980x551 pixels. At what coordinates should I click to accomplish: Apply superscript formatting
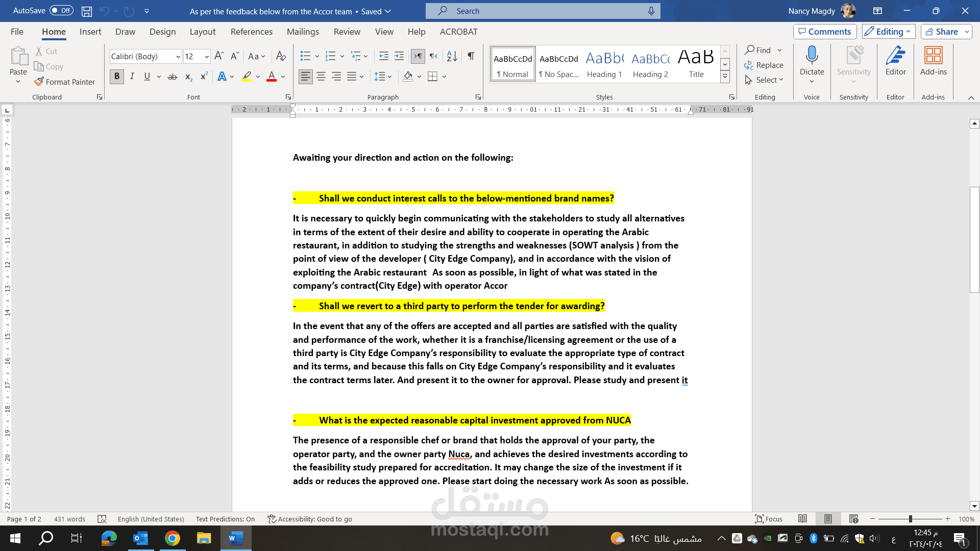pos(204,77)
